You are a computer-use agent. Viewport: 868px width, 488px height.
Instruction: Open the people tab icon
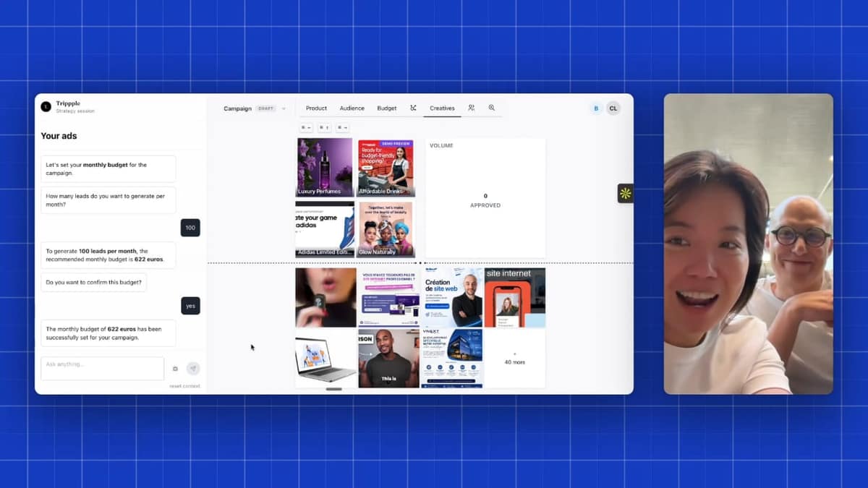pyautogui.click(x=471, y=108)
